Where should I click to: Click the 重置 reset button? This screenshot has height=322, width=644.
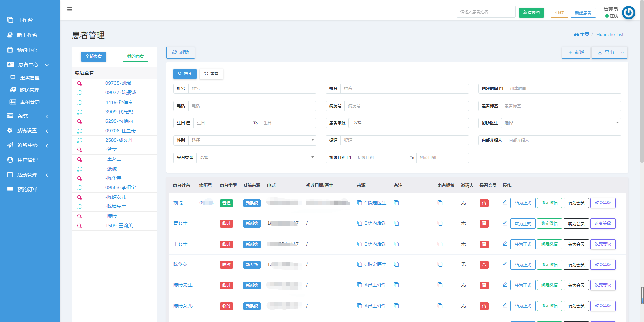tap(211, 74)
